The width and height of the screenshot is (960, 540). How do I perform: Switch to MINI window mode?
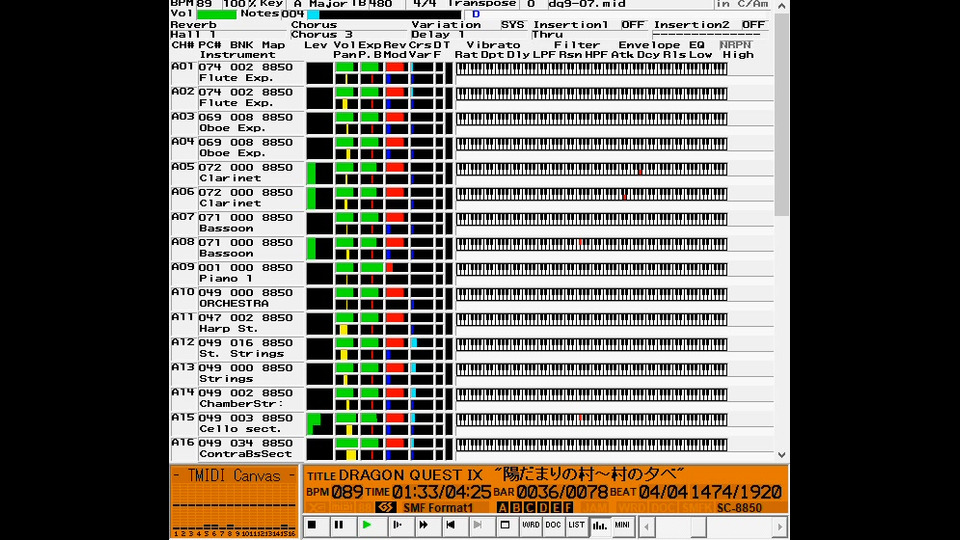point(622,525)
